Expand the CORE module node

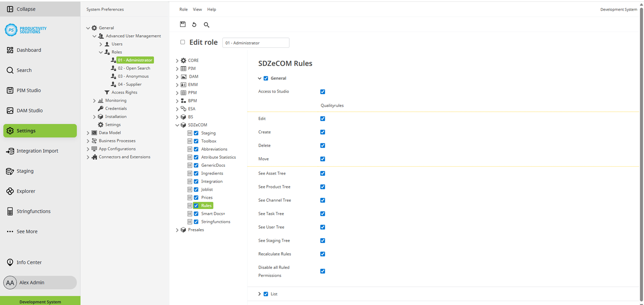pos(177,61)
